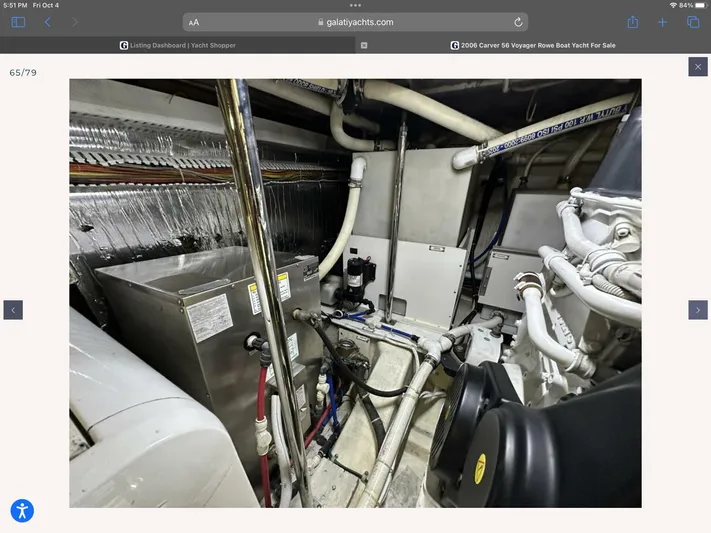This screenshot has width=711, height=533.
Task: Tap the engine room photo
Action: click(355, 293)
